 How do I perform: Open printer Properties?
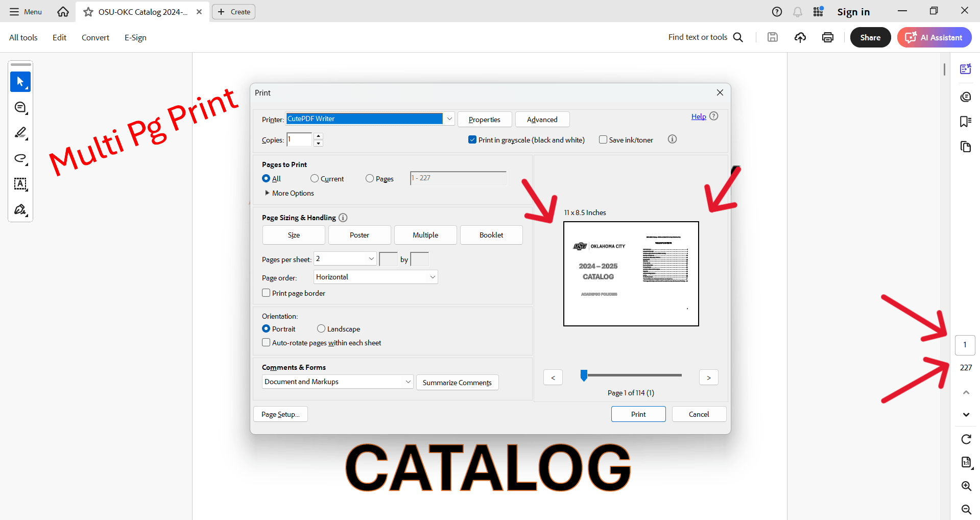click(484, 119)
